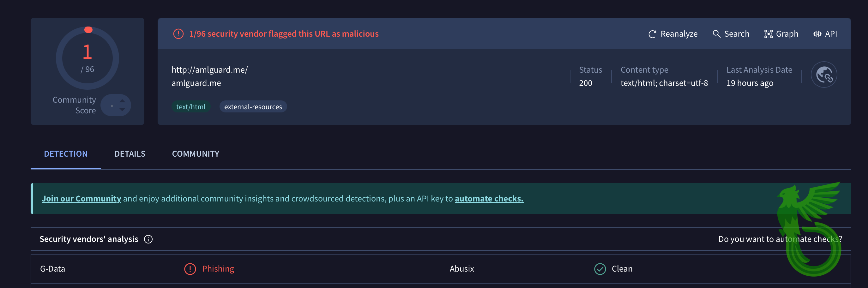Click the http://amlguard.me/ URL text
This screenshot has height=288, width=868.
click(x=210, y=70)
